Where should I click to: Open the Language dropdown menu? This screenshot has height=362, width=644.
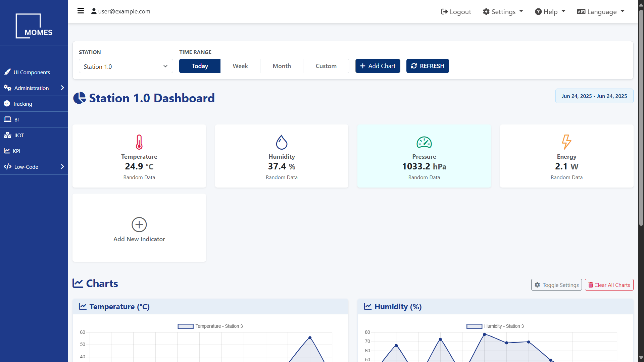click(x=601, y=12)
